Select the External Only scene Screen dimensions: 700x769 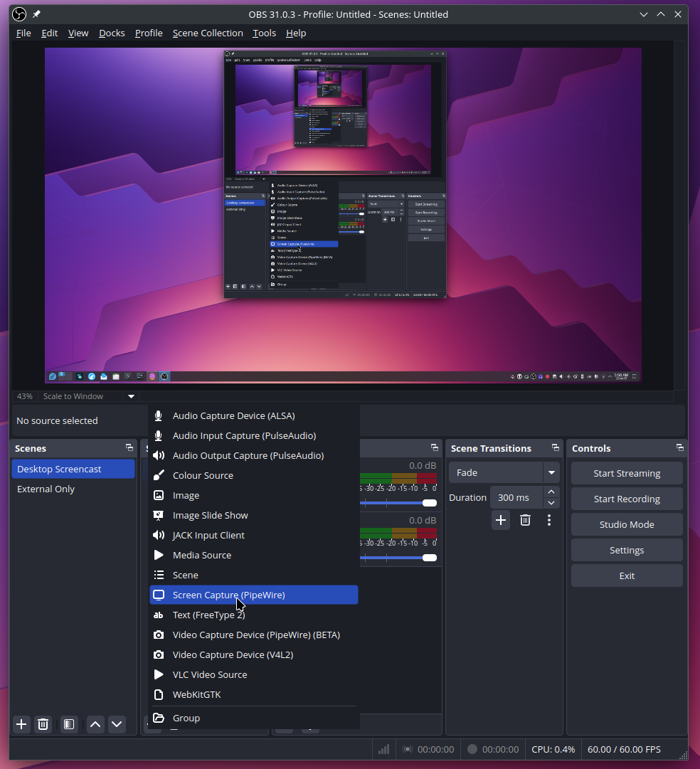click(x=73, y=489)
